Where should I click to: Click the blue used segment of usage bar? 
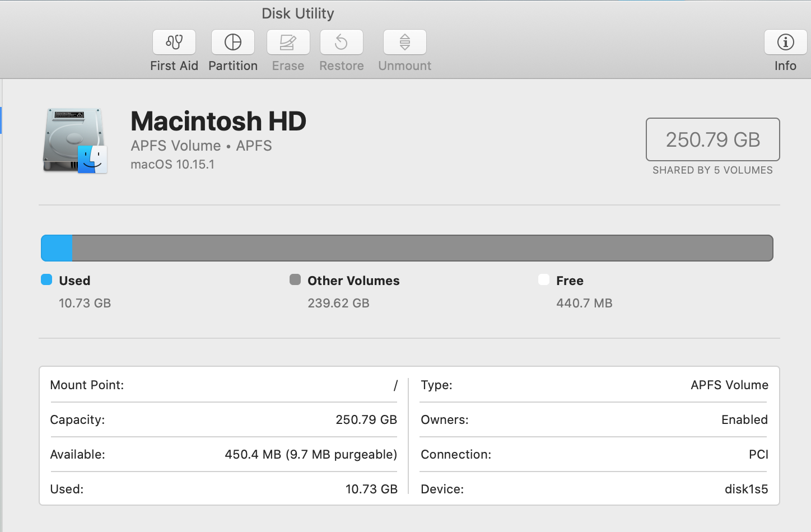click(57, 248)
